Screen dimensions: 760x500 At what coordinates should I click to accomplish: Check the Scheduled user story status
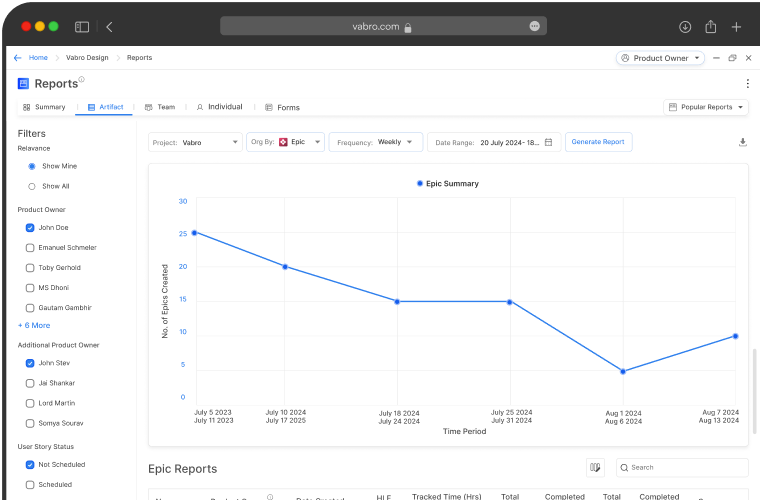tap(30, 484)
